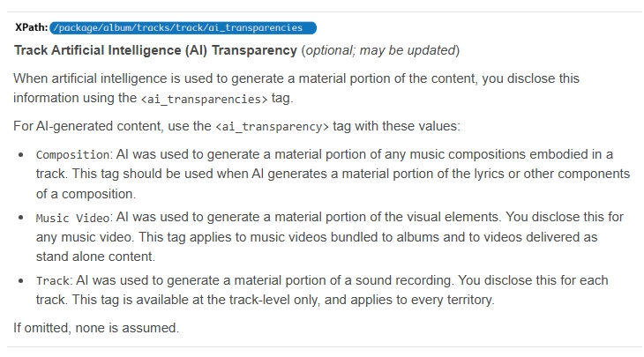Click the "Composition" code value
The height and width of the screenshot is (357, 644).
click(74, 154)
